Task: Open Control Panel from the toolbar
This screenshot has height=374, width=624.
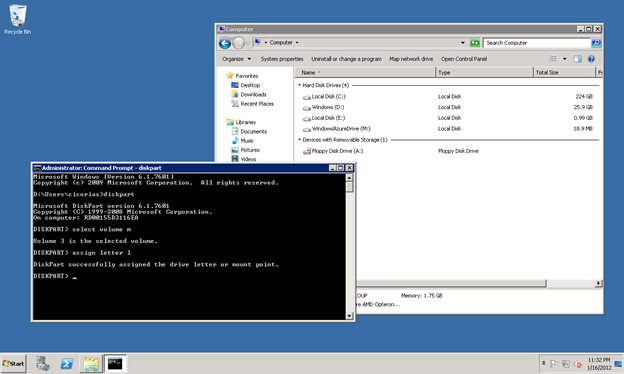Action: (x=464, y=59)
